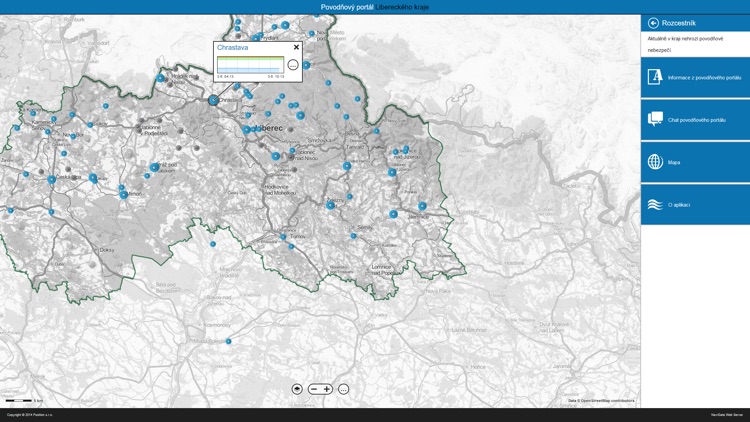Open the Chrastava title link in popup

(232, 47)
